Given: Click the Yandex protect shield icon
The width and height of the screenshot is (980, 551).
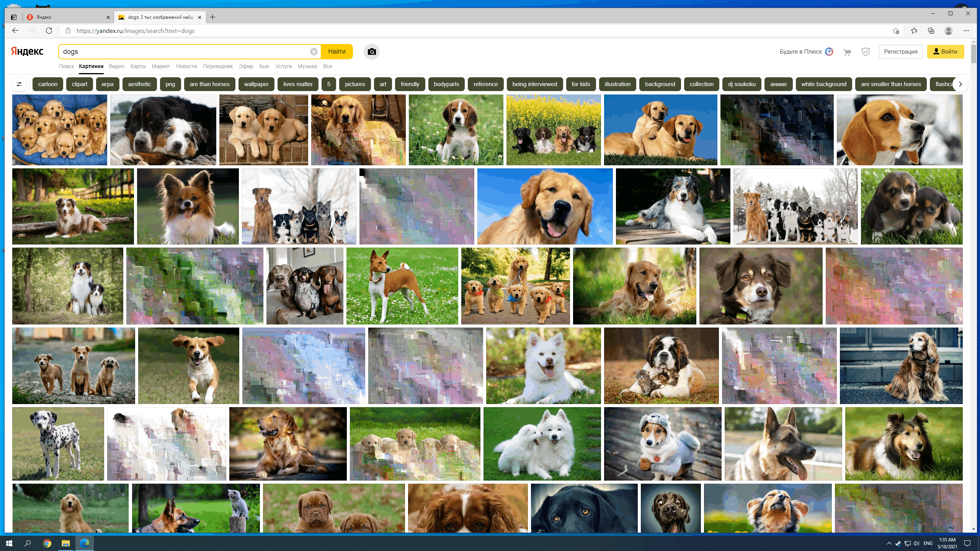Looking at the screenshot, I should point(866,52).
